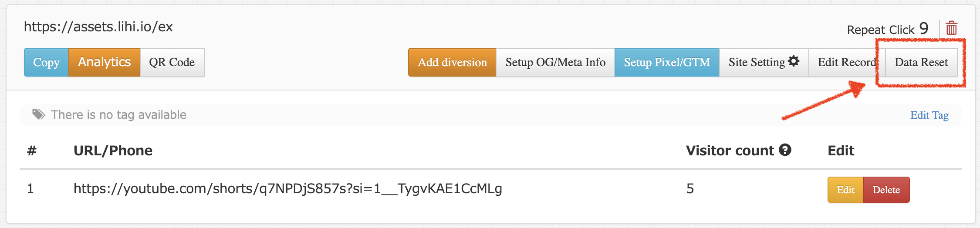The height and width of the screenshot is (228, 980).
Task: Click the tag icon in the tag bar
Action: coord(39,114)
